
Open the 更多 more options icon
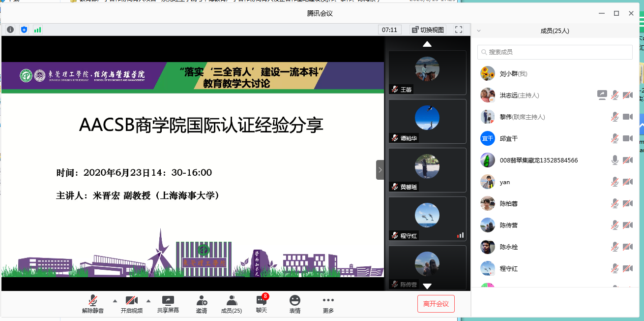[328, 300]
